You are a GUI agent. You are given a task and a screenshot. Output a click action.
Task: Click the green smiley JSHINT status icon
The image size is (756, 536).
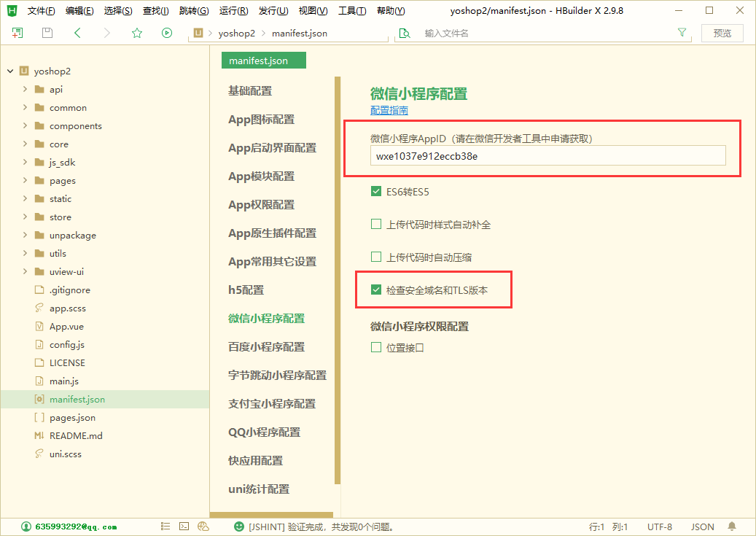pos(238,527)
